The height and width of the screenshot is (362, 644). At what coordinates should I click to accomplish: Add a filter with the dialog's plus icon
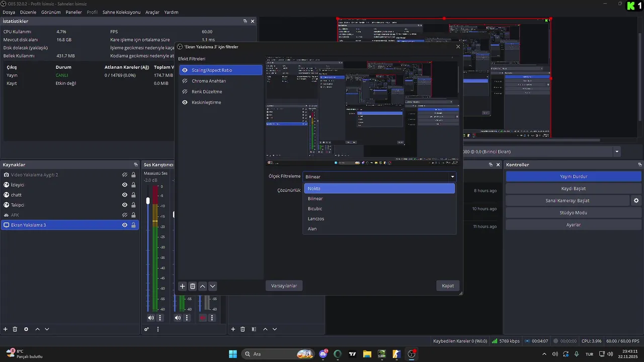[183, 286]
